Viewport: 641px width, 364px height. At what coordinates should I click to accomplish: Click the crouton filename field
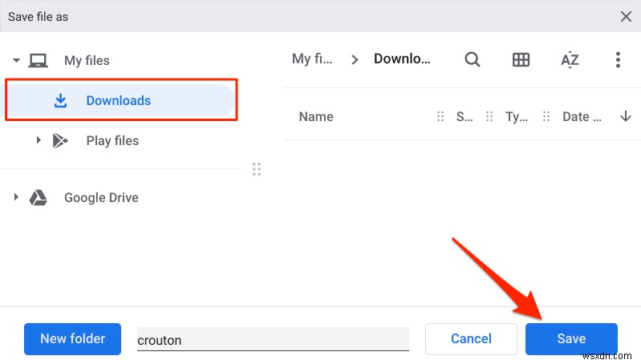[273, 339]
